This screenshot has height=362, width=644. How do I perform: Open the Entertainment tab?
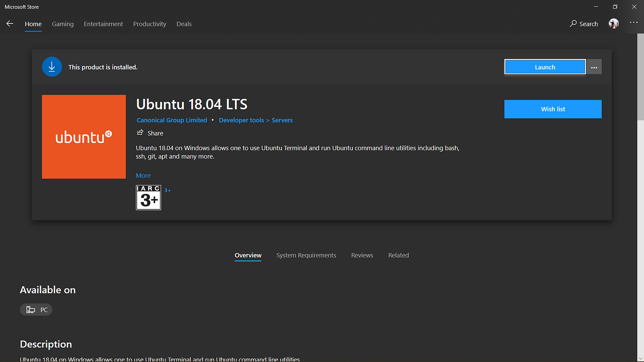tap(103, 24)
